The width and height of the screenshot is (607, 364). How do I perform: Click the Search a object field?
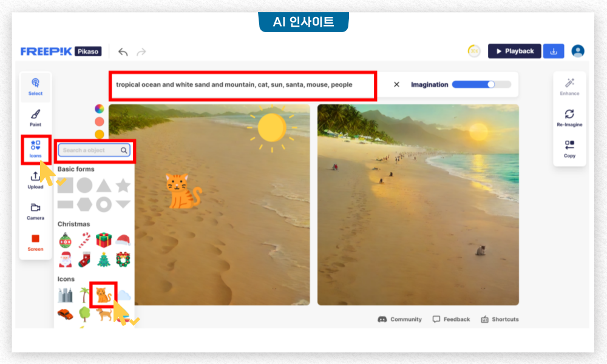tap(94, 150)
